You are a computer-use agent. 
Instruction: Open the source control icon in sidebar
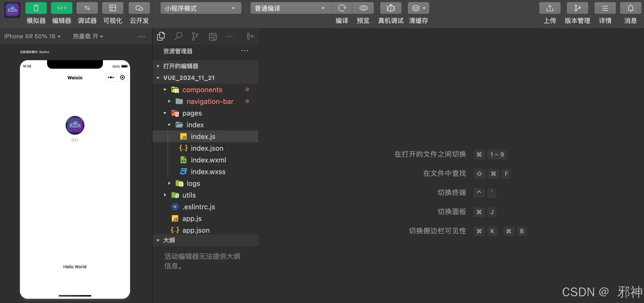point(195,36)
